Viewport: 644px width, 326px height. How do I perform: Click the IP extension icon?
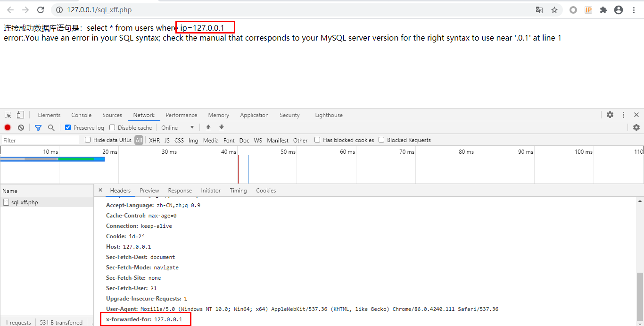(x=588, y=9)
